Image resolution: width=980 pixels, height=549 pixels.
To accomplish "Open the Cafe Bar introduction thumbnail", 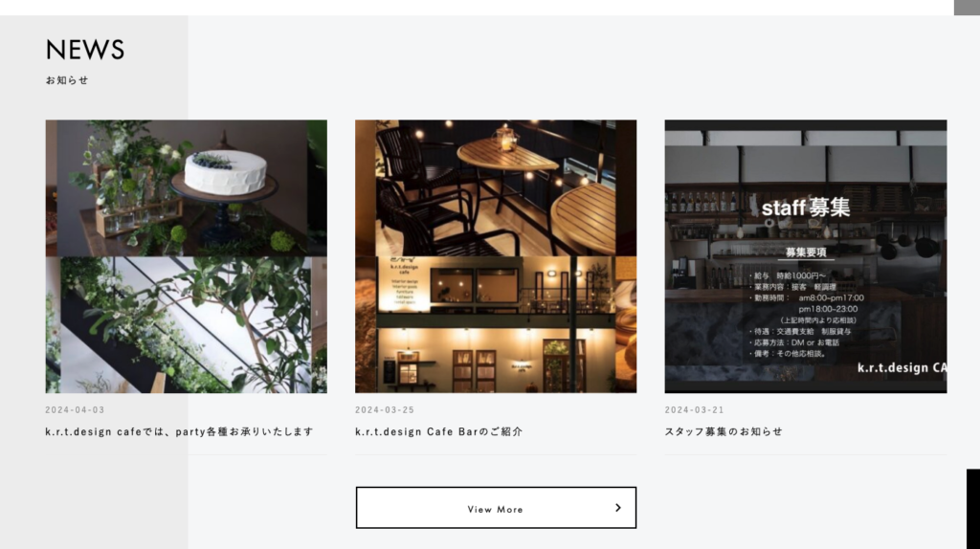I will pyautogui.click(x=496, y=256).
